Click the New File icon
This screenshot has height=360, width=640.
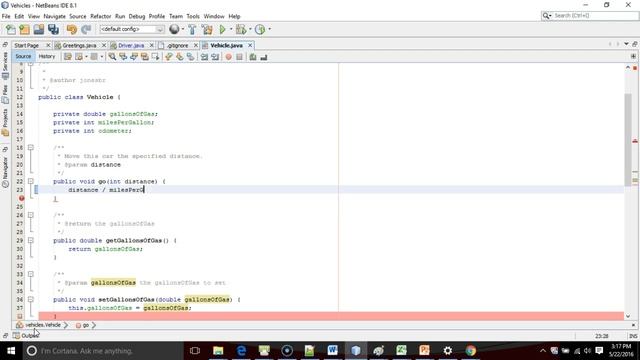pos(11,29)
